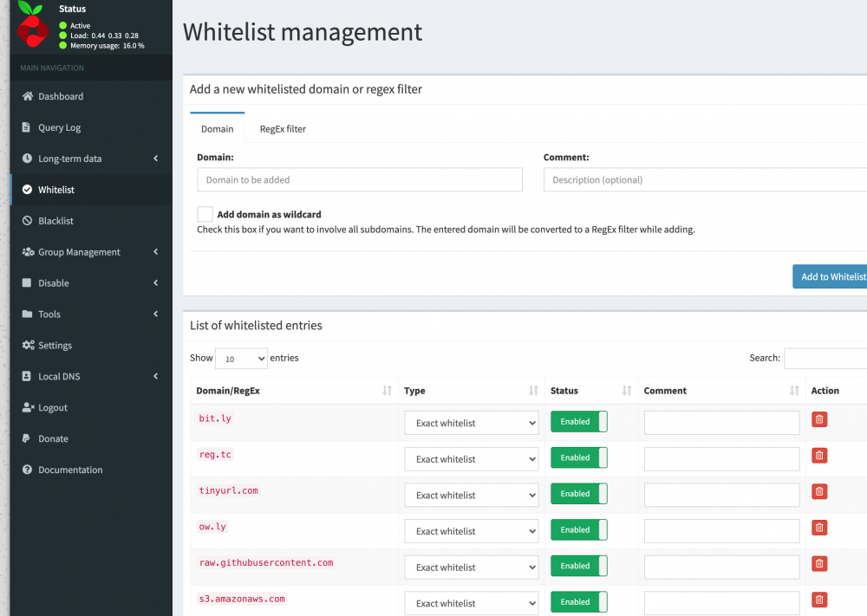Click the Local DNS address book icon
This screenshot has height=616, width=867.
[x=27, y=376]
